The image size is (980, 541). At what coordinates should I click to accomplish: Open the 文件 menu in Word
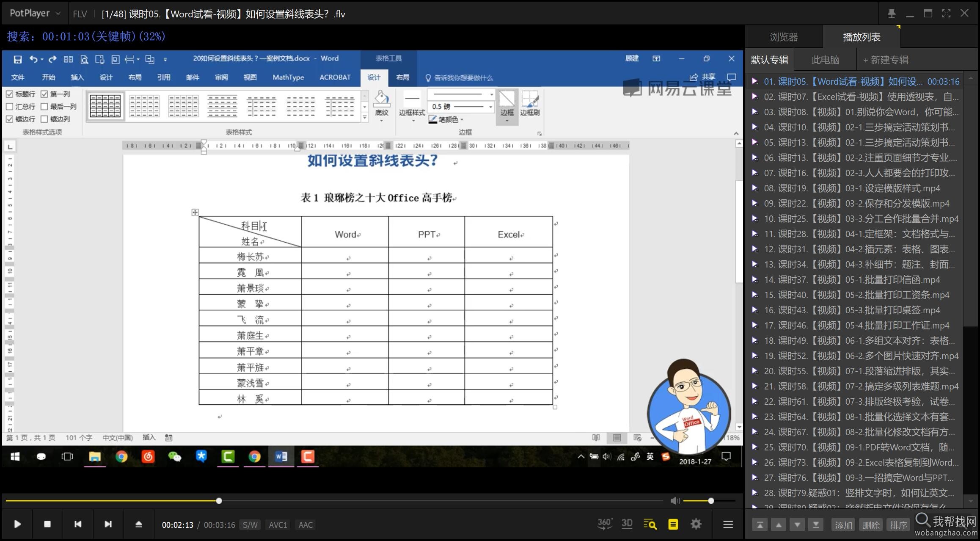click(x=18, y=77)
